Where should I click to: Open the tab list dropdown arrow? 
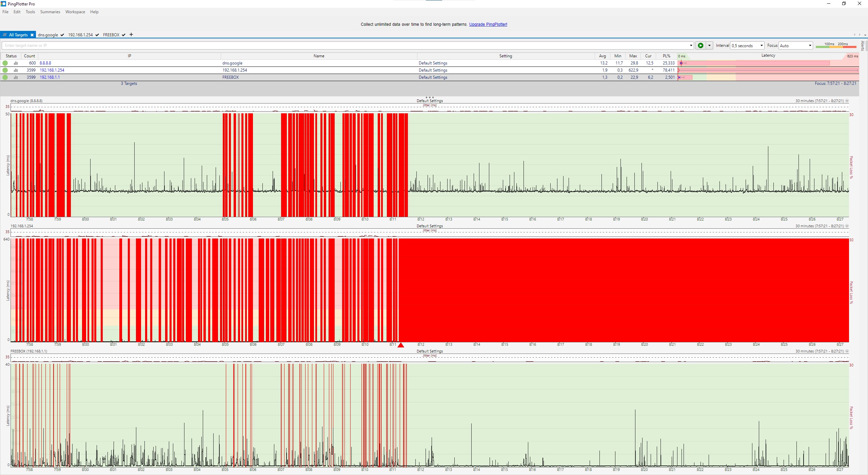[x=865, y=35]
